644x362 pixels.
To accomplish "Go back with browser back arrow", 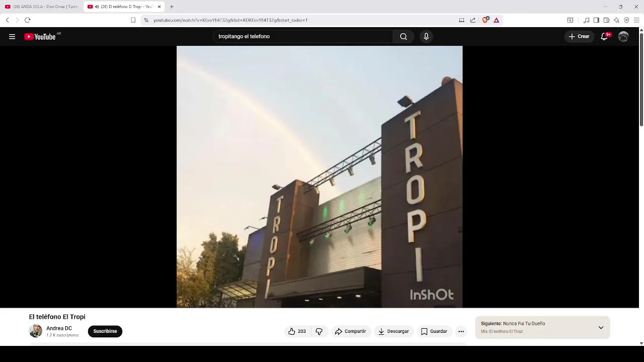I will click(x=7, y=20).
